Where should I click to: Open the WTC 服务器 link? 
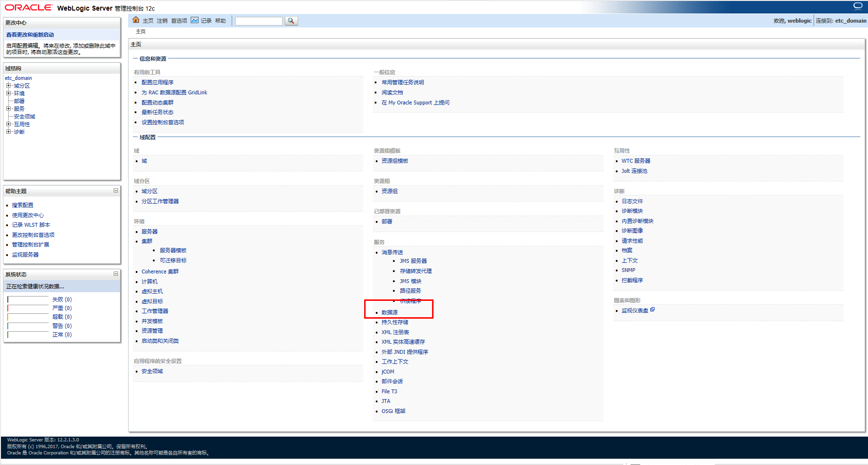click(x=636, y=161)
